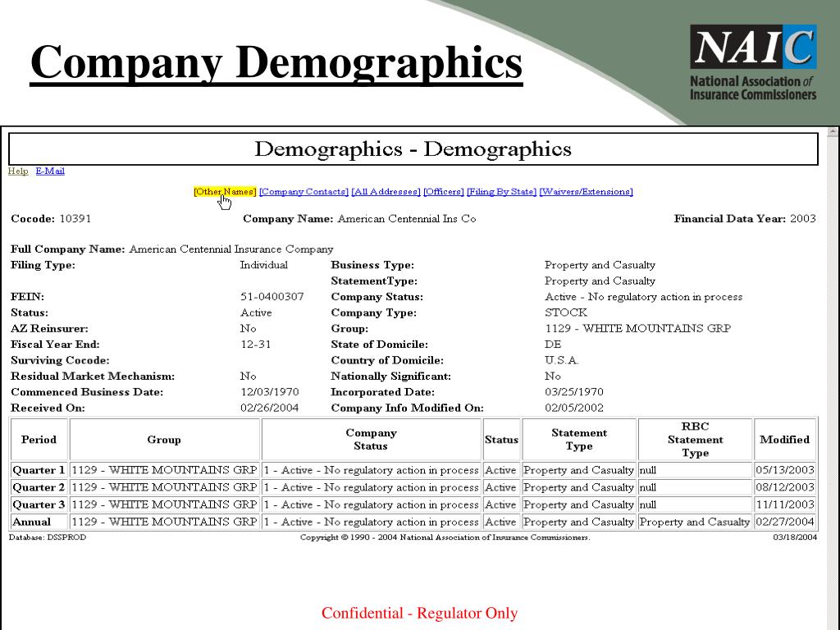Click the Company Type value STOCK
This screenshot has height=630, width=840.
[566, 313]
